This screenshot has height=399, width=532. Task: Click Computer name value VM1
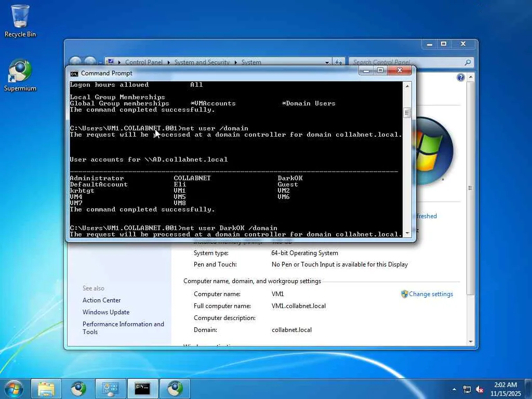[277, 294]
